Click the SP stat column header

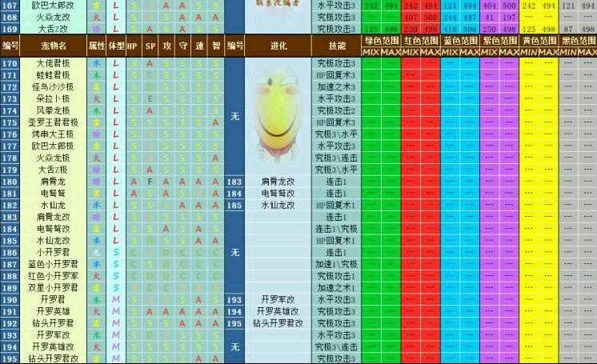pos(150,46)
